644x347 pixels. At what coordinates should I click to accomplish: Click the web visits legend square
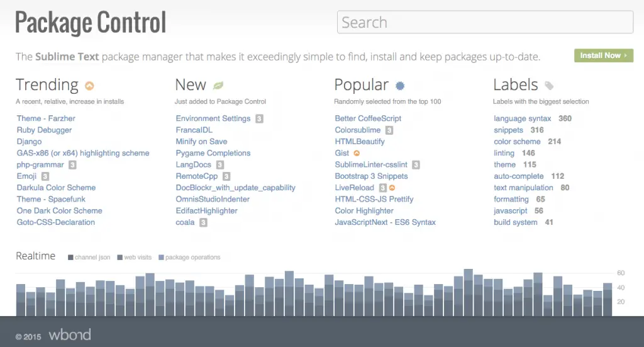[120, 258]
